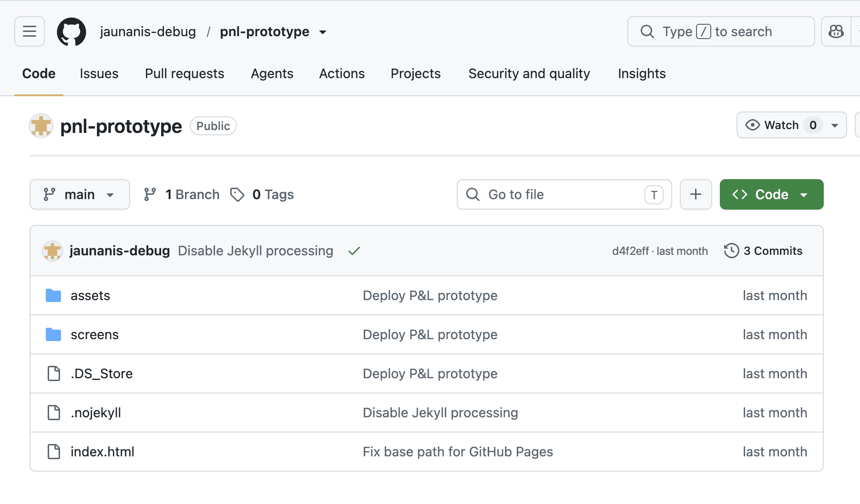Click the branch icon beside 1 Branch
Viewport: 860px width, 504px height.
pos(150,194)
